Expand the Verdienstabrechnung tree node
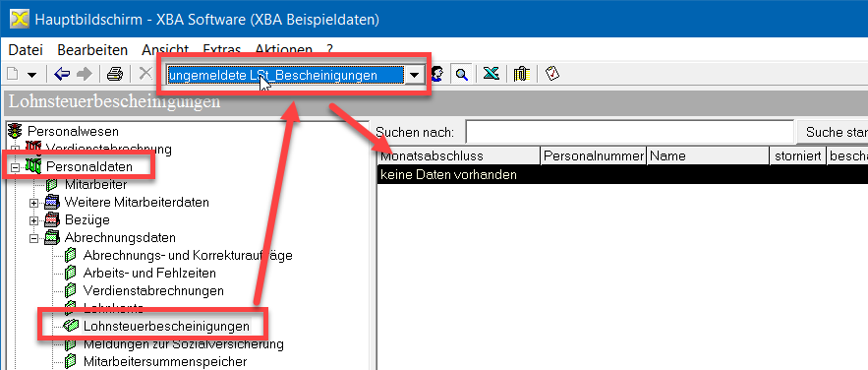The height and width of the screenshot is (370, 868). pos(16,149)
